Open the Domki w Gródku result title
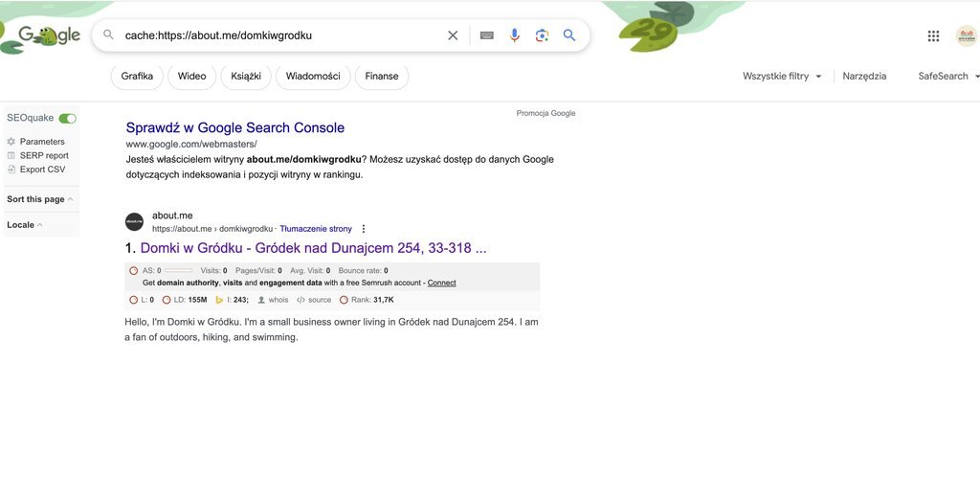This screenshot has height=477, width=980. point(313,248)
